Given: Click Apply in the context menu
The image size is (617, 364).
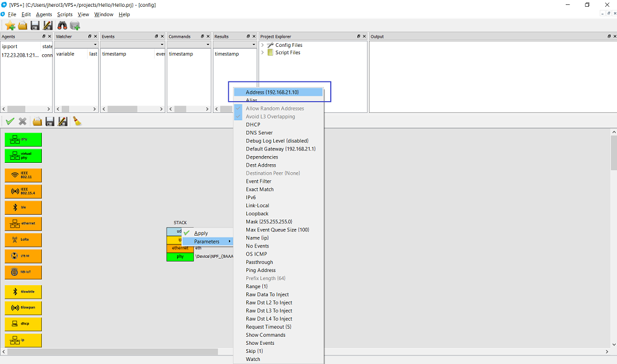Looking at the screenshot, I should tap(201, 233).
